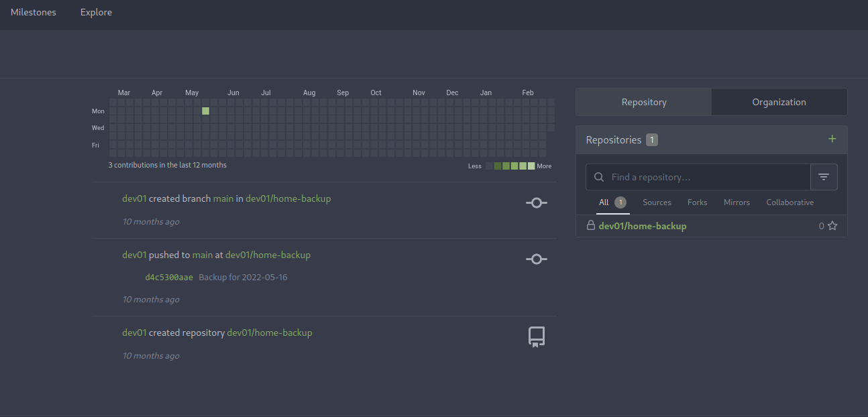Select the Mirrors filter tab
868x417 pixels.
click(x=737, y=202)
